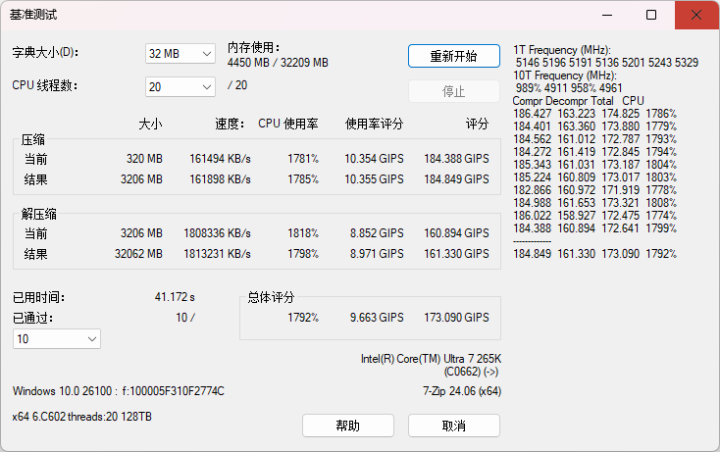Viewport: 720px width, 452px height.
Task: Open the 字典大小 32 MB dropdown
Action: (x=180, y=54)
